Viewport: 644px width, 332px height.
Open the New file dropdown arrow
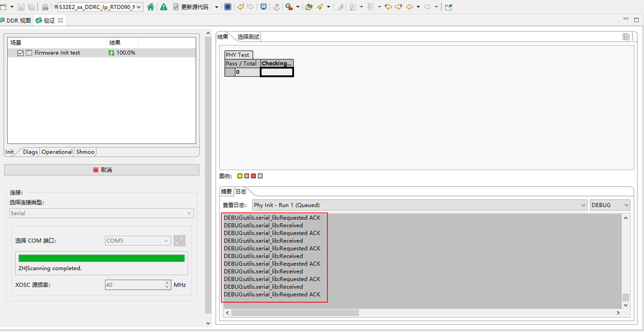tap(12, 7)
